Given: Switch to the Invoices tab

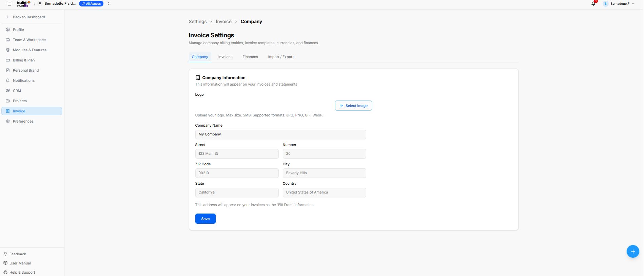Looking at the screenshot, I should [x=225, y=57].
